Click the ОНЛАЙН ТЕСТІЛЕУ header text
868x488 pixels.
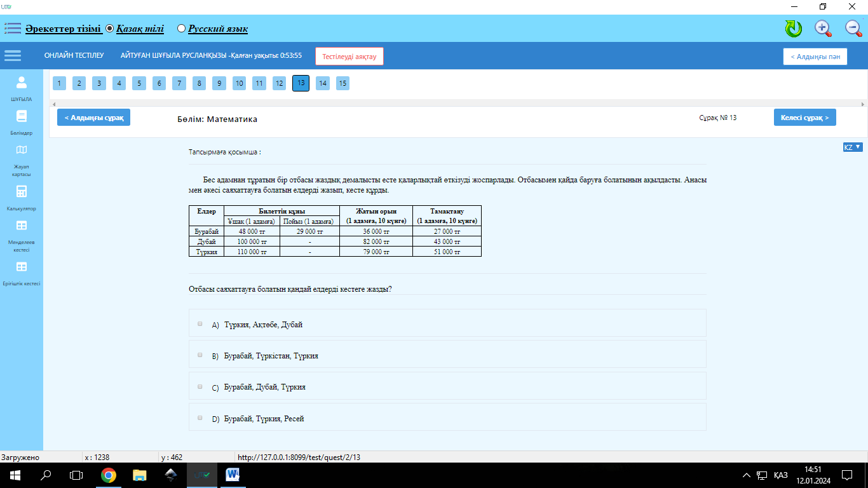[x=74, y=56]
